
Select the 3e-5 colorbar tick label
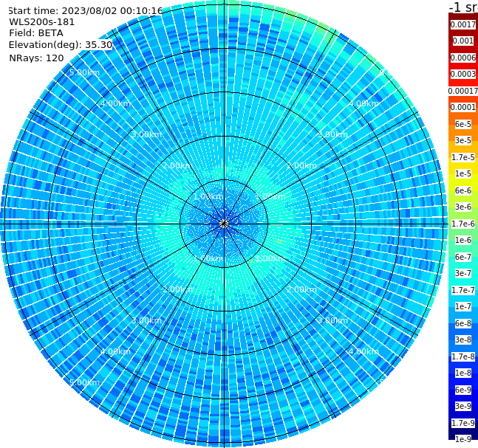pos(463,140)
